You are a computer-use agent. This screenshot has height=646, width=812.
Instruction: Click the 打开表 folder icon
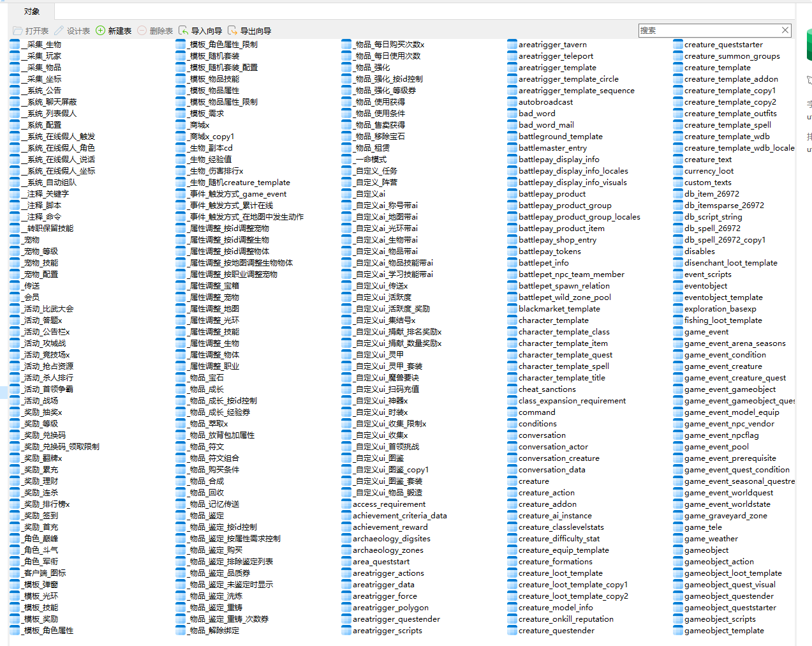pos(18,31)
